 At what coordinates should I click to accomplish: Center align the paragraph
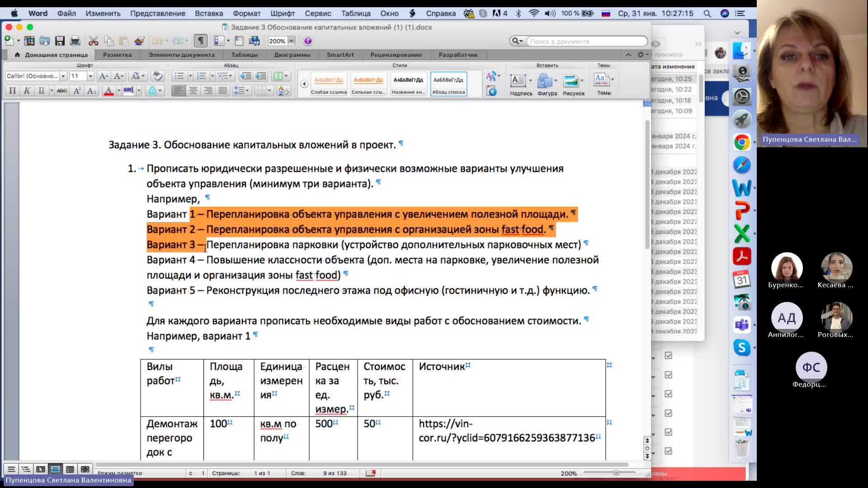point(193,91)
